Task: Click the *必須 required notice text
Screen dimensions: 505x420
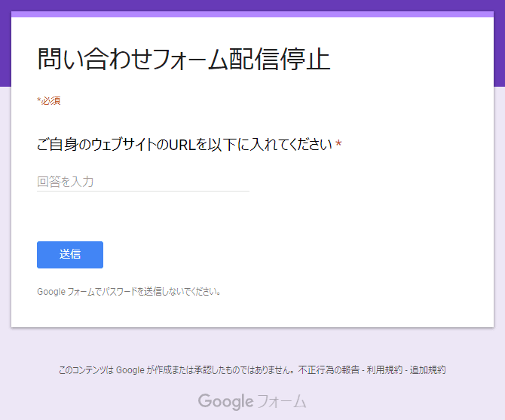Action: pyautogui.click(x=49, y=101)
